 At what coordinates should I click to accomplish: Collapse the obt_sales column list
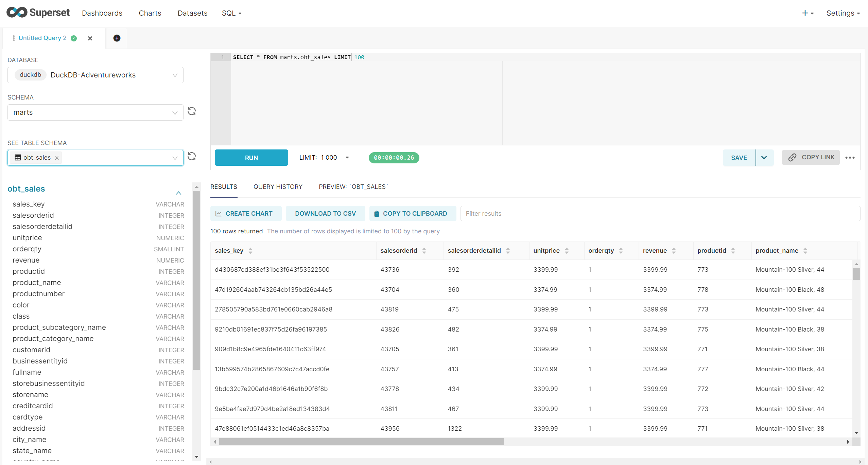click(x=178, y=193)
